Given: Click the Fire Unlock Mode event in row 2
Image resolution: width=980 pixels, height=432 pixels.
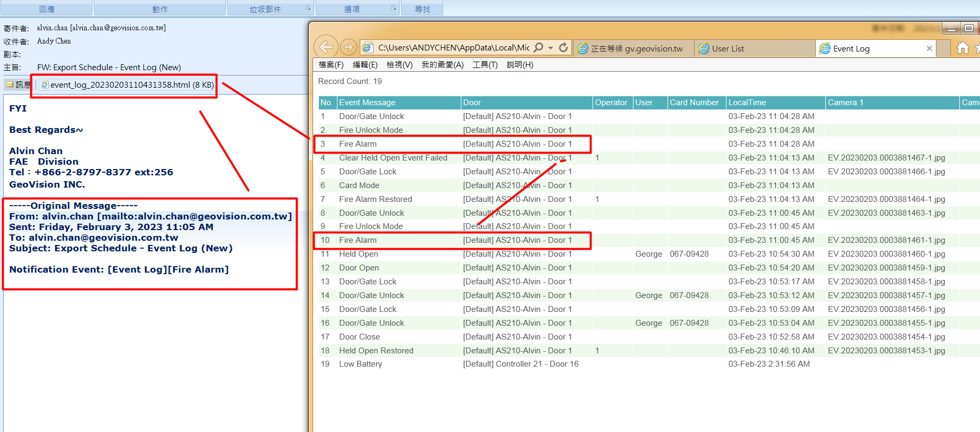Looking at the screenshot, I should click(x=371, y=130).
